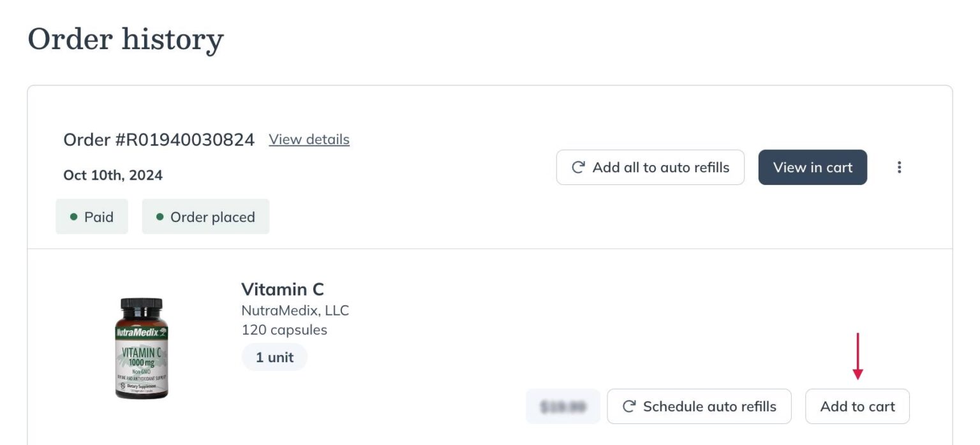Click the blurred price tag
Screen dimensions: 980x445
[563, 407]
